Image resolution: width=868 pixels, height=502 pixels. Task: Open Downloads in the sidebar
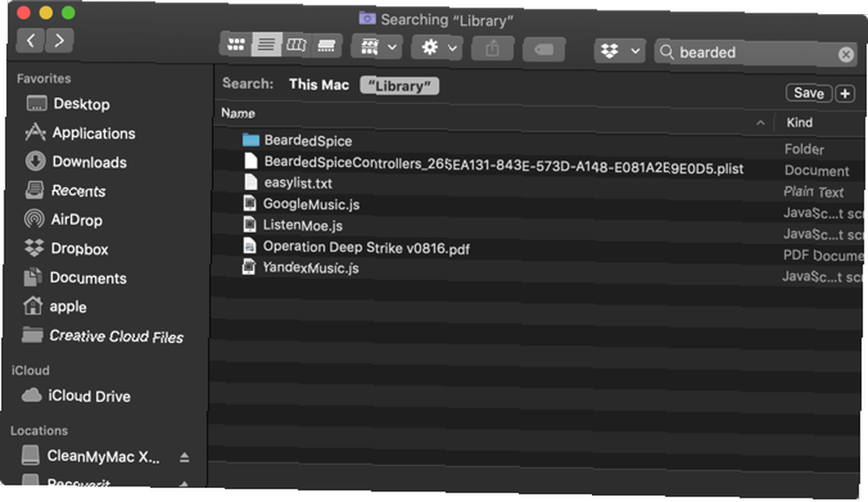point(89,162)
